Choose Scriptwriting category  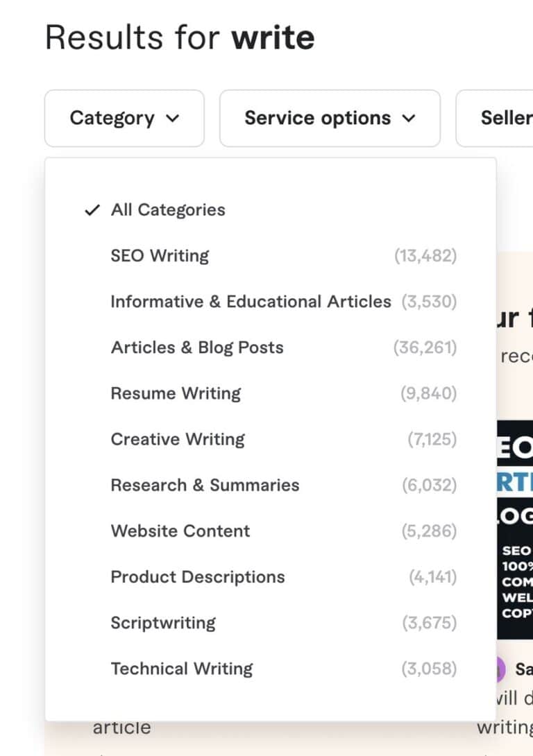click(x=163, y=622)
